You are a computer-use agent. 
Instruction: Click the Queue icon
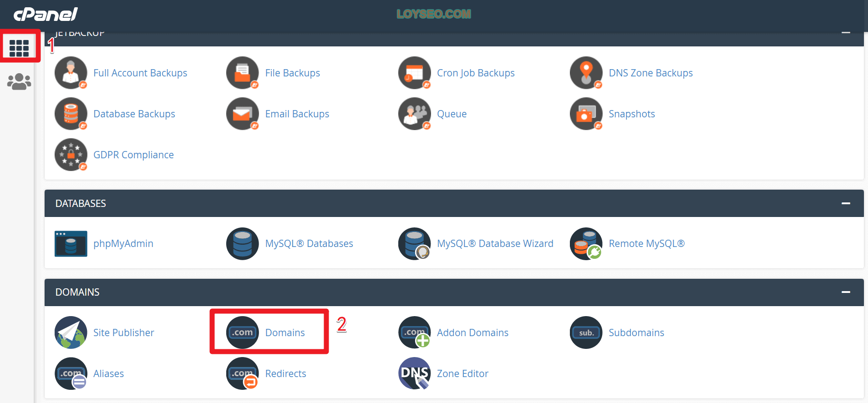coord(415,114)
